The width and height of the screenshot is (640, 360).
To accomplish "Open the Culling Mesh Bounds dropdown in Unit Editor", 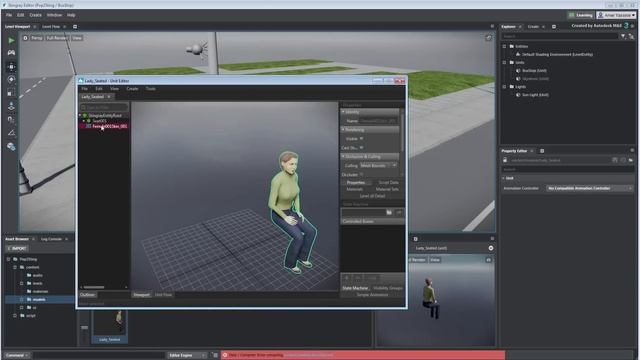I will coord(378,165).
